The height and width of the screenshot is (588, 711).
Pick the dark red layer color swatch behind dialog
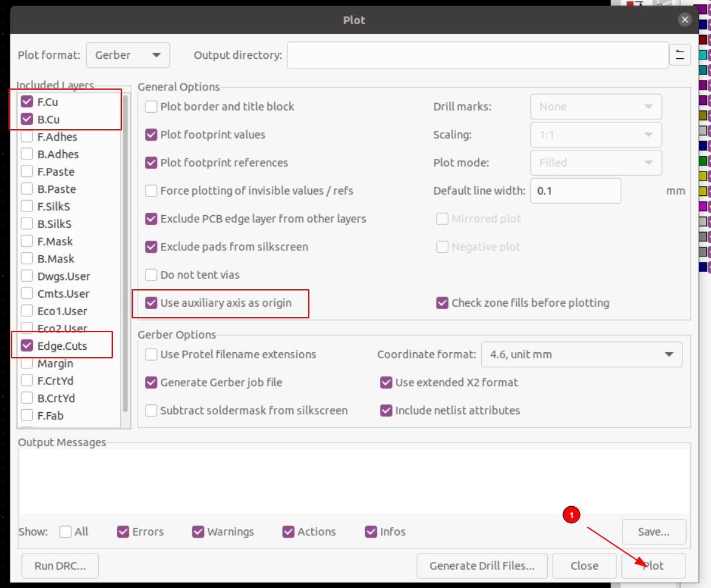click(x=703, y=39)
